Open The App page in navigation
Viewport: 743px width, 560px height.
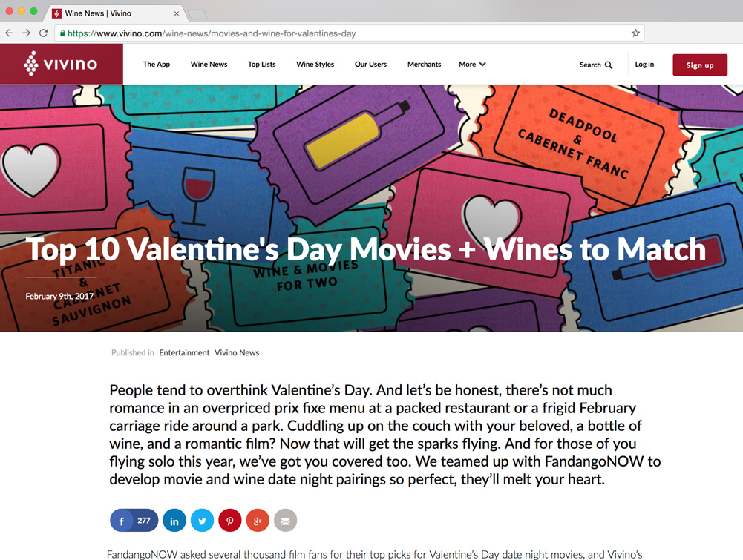157,64
